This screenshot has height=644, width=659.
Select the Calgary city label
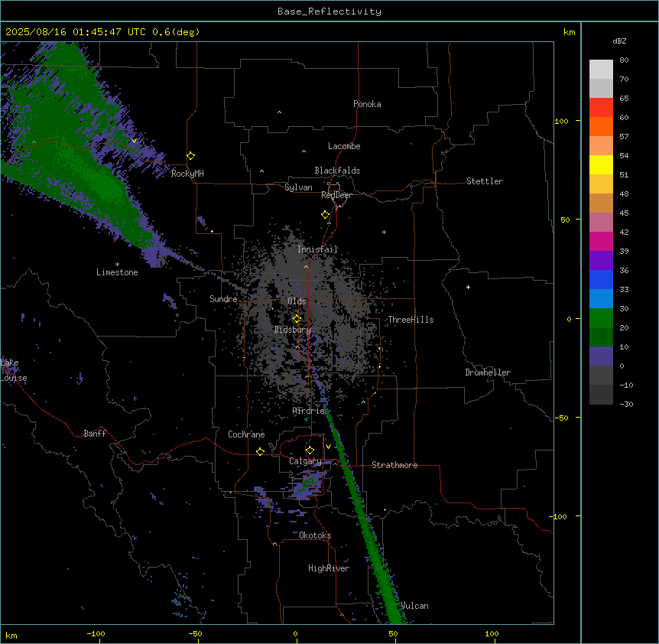click(x=305, y=461)
